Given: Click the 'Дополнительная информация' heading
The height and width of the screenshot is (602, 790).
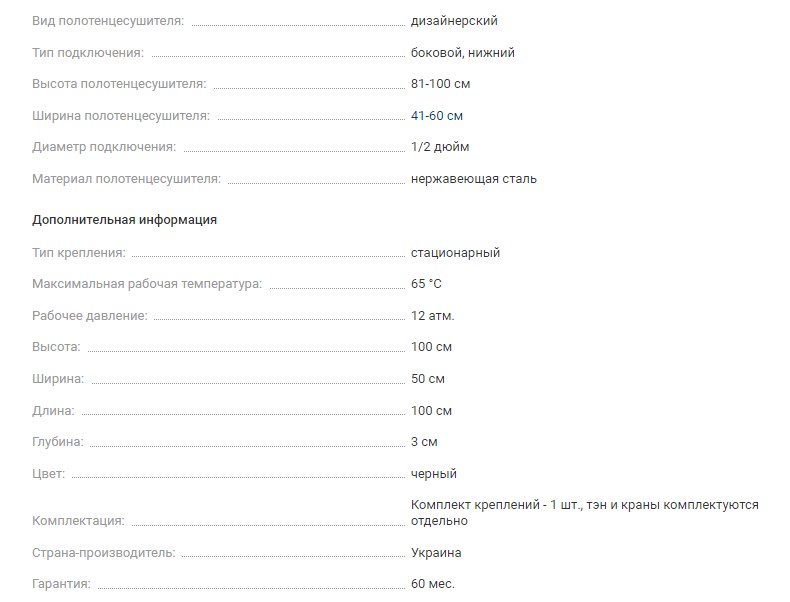Looking at the screenshot, I should pos(124,220).
